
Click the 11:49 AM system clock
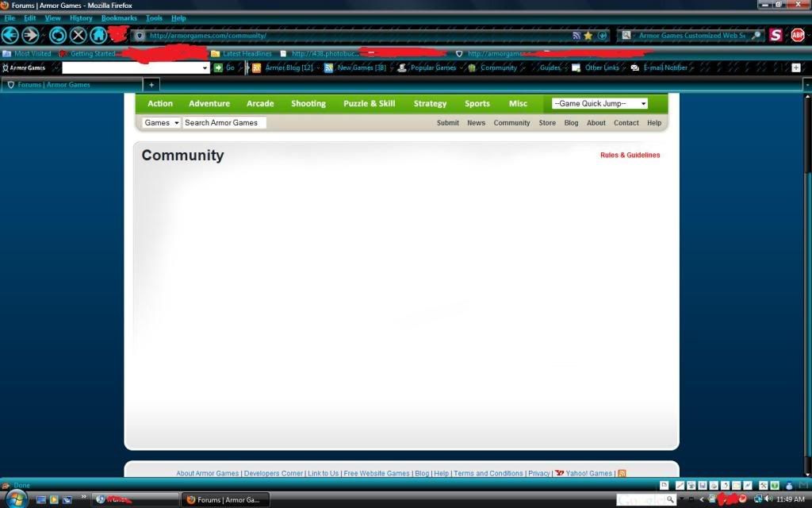(791, 499)
